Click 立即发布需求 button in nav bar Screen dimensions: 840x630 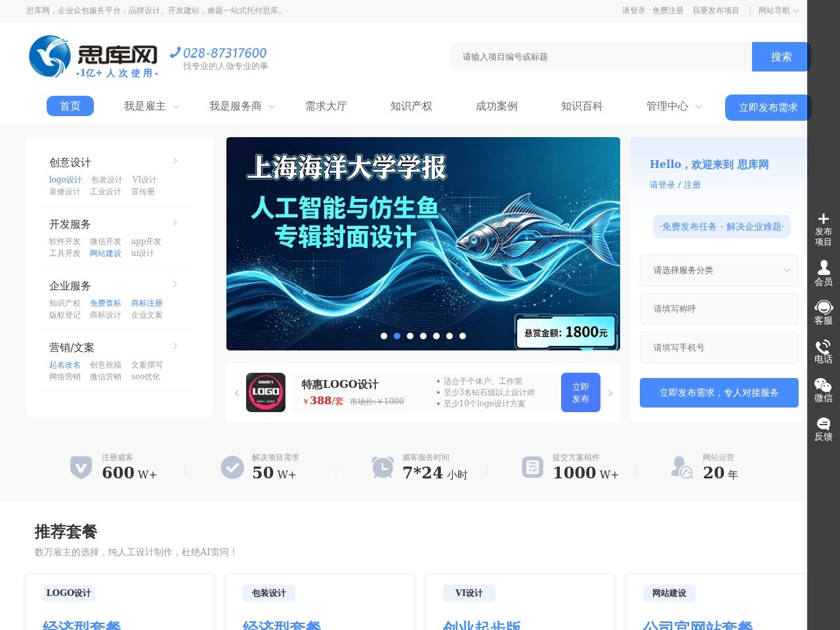[768, 108]
